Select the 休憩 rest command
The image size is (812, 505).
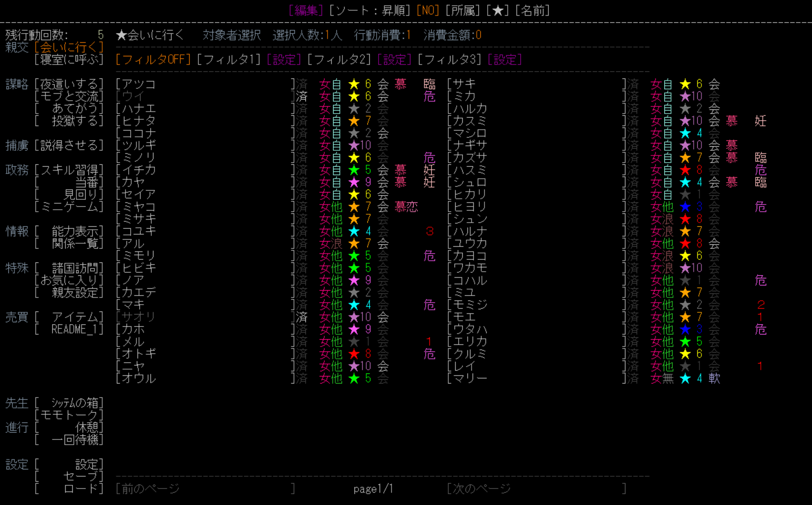coord(69,428)
